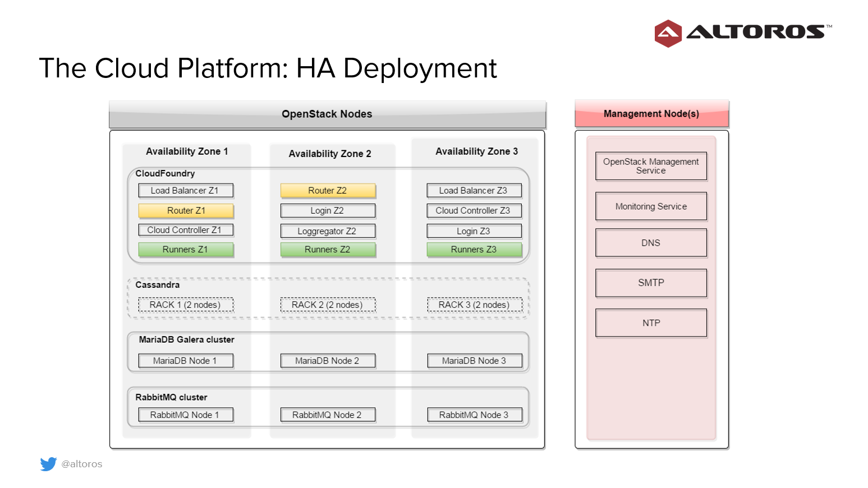Image resolution: width=868 pixels, height=488 pixels.
Task: Select the yellow Router Z2 box
Action: coord(328,191)
